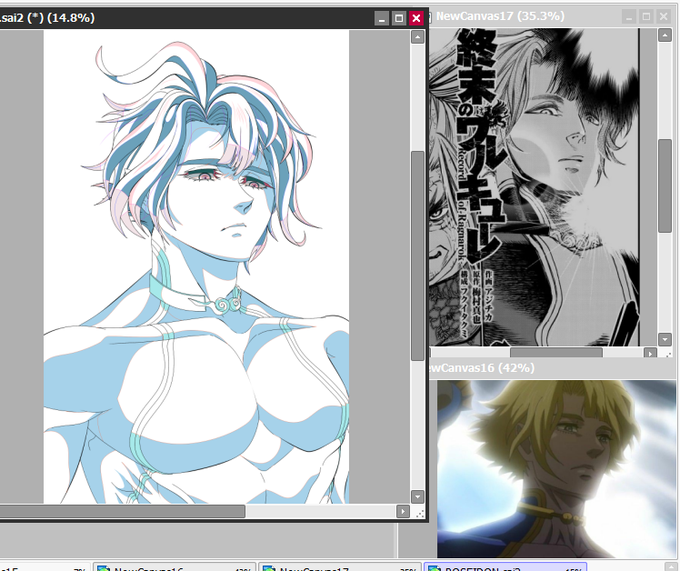Switch to the NewCanvas16 tab in the bottom bar
The image size is (680, 571).
coord(174,567)
